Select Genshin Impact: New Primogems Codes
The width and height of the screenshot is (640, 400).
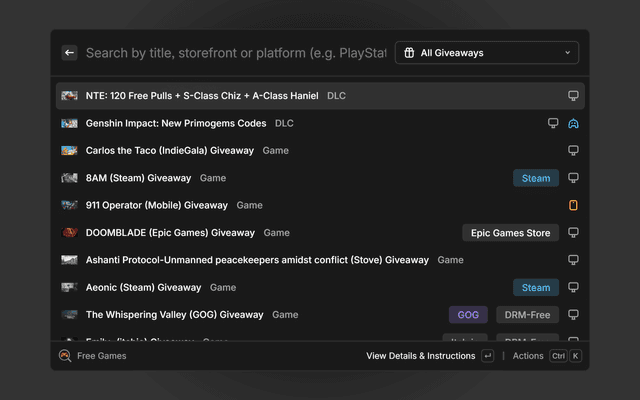[x=320, y=123]
